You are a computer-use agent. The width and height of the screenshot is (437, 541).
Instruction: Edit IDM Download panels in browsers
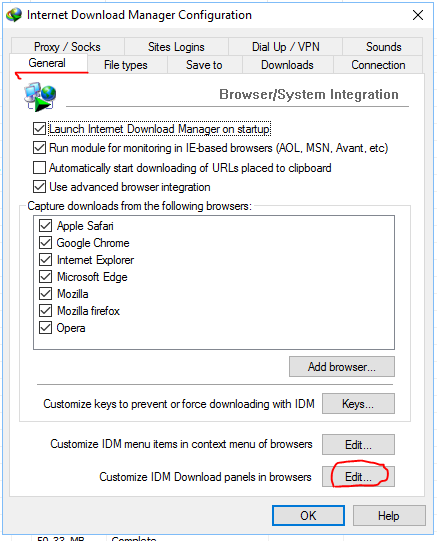coord(358,476)
